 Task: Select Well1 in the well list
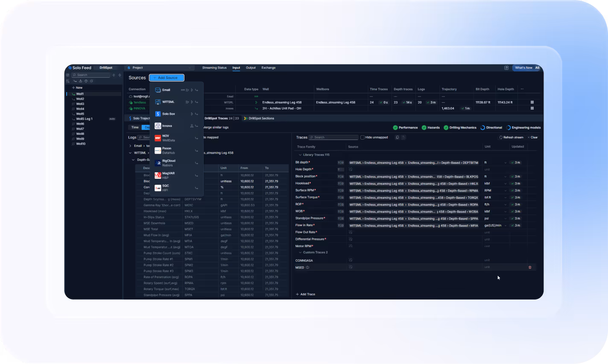click(94, 94)
